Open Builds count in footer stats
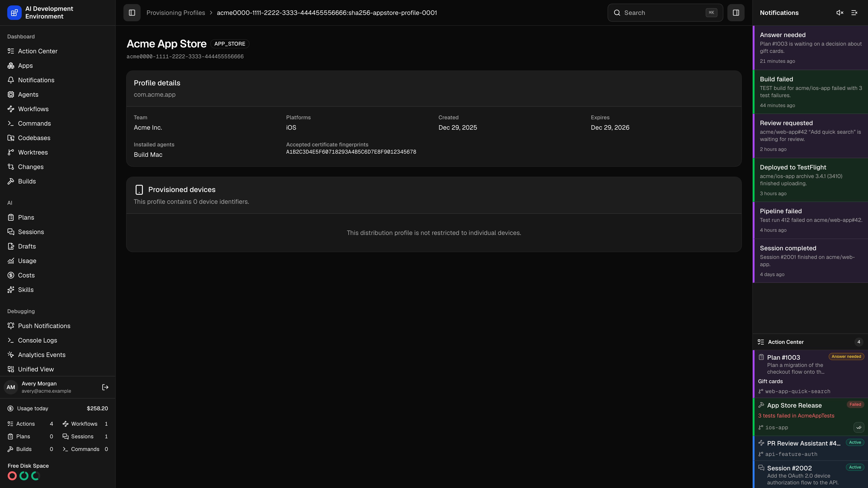 tap(30, 449)
